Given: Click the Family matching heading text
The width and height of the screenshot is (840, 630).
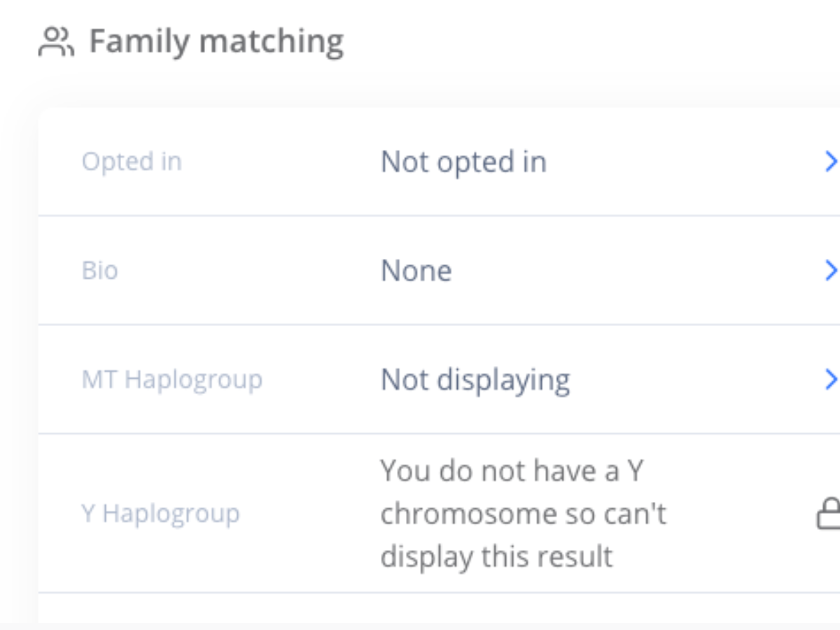Looking at the screenshot, I should pos(216,41).
